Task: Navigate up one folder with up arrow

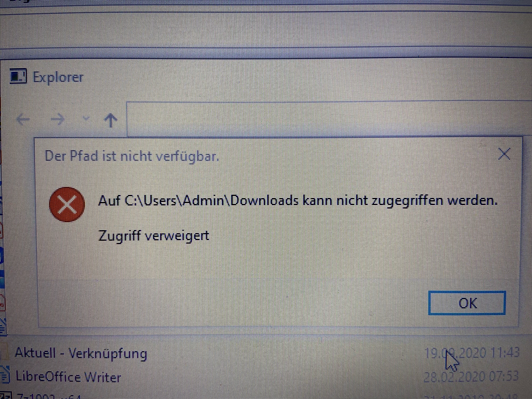Action: click(x=111, y=120)
